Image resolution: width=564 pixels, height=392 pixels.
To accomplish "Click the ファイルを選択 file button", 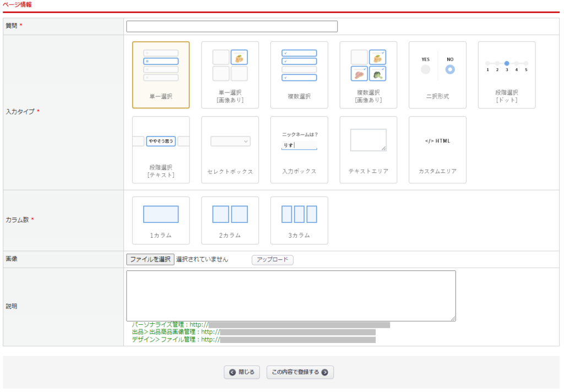I will point(150,259).
